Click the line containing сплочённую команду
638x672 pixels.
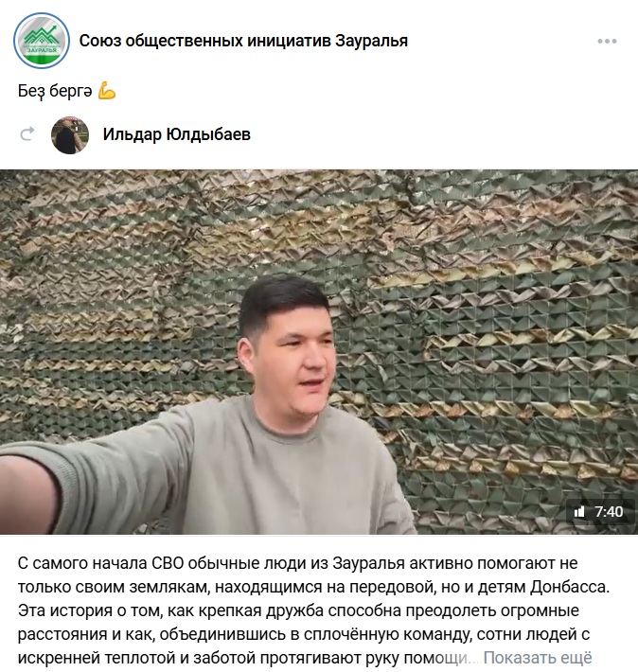point(304,634)
